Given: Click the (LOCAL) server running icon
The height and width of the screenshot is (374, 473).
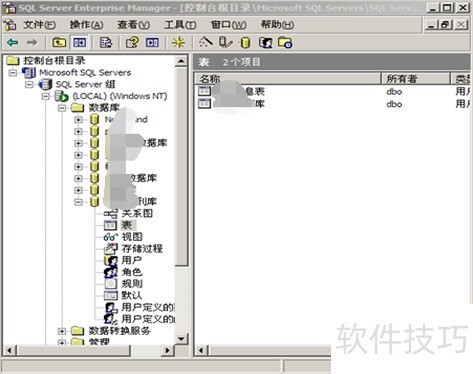Looking at the screenshot, I should (61, 96).
